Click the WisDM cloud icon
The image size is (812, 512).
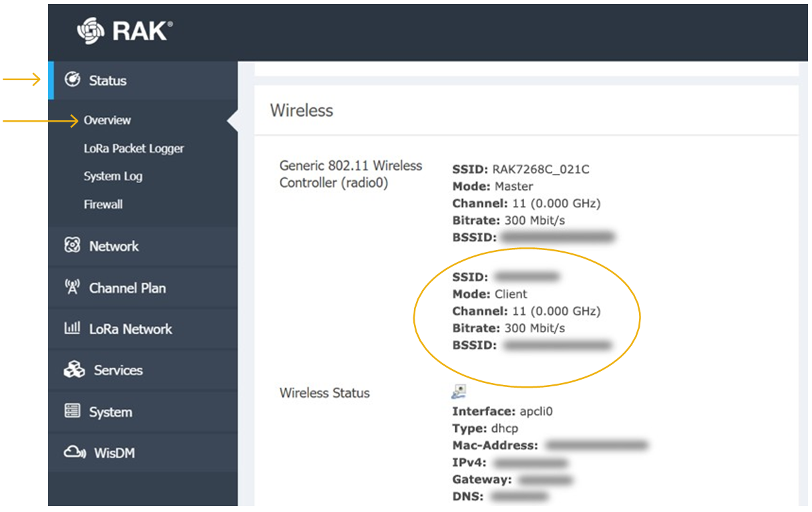pos(75,453)
